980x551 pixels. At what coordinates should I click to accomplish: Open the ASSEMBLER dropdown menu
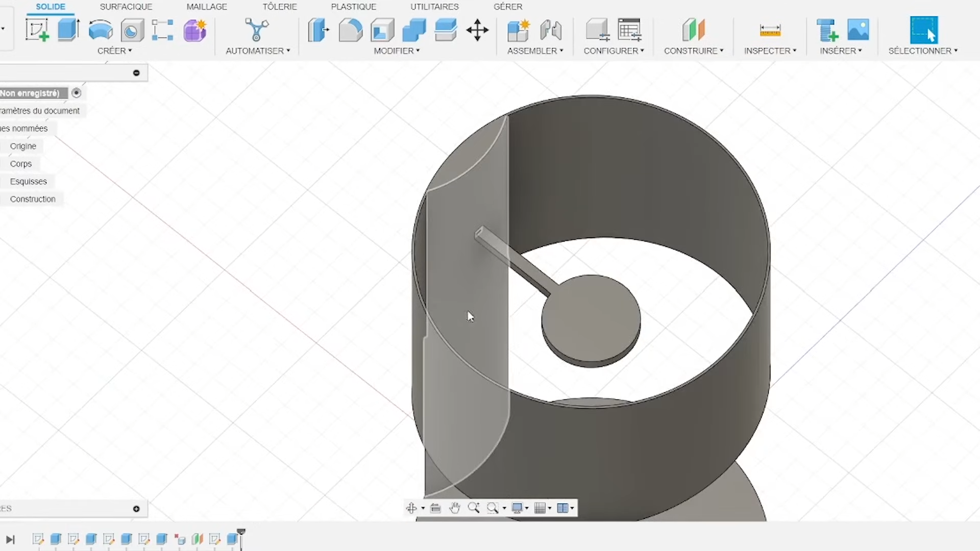[x=535, y=51]
